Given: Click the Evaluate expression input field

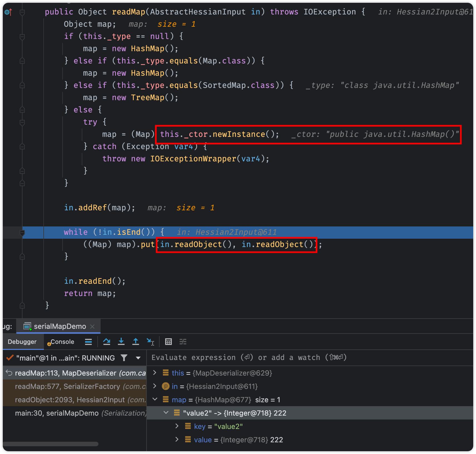Looking at the screenshot, I should [310, 357].
